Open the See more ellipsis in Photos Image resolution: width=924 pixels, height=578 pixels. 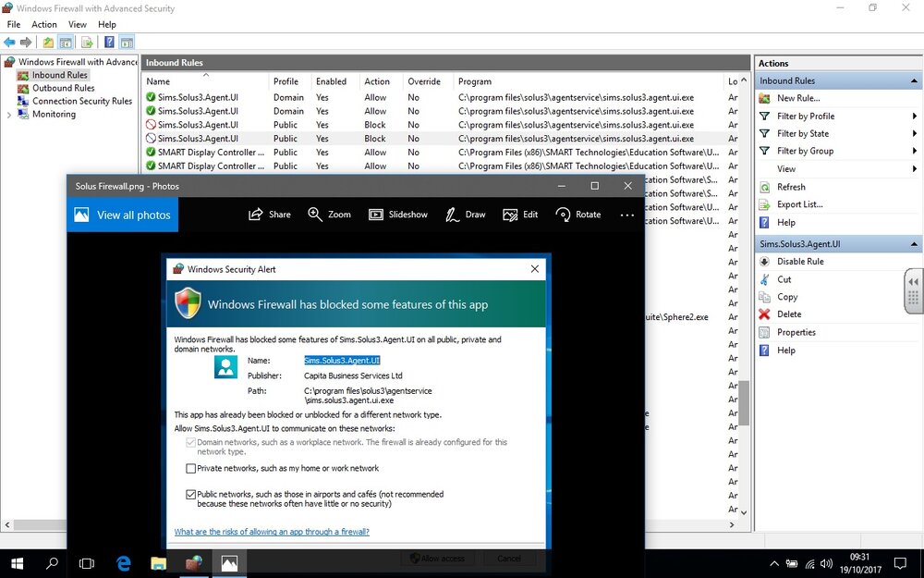pyautogui.click(x=627, y=215)
